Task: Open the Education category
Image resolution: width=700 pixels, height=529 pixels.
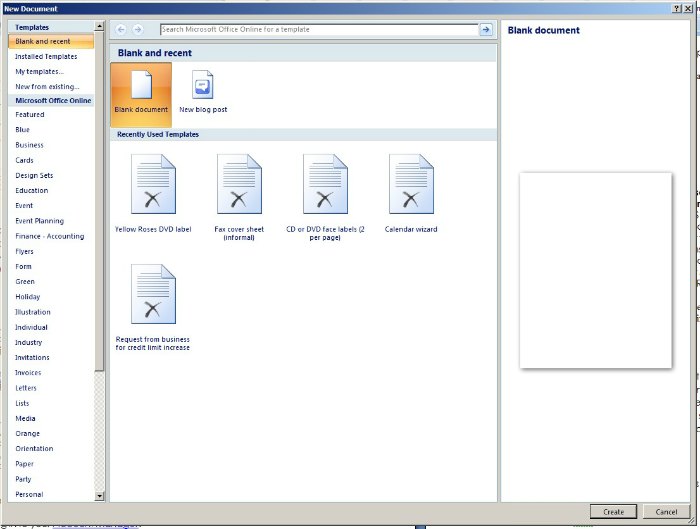Action: tap(32, 190)
